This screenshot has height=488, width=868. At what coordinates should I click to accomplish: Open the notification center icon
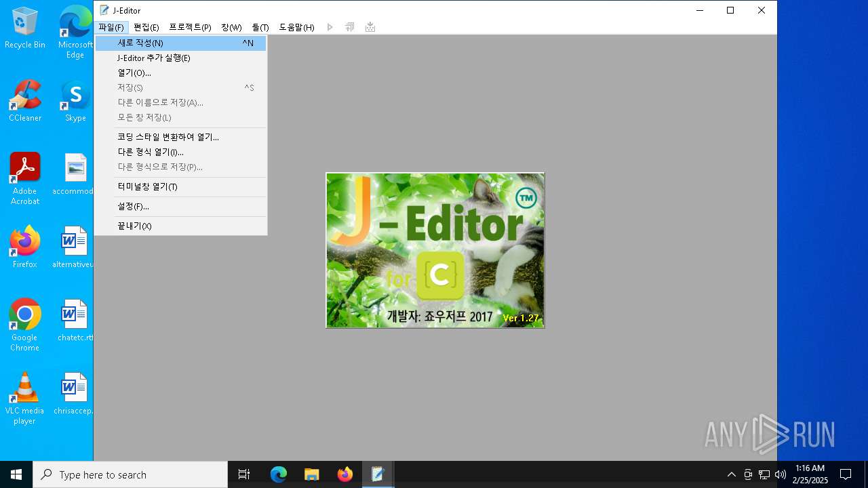click(846, 474)
